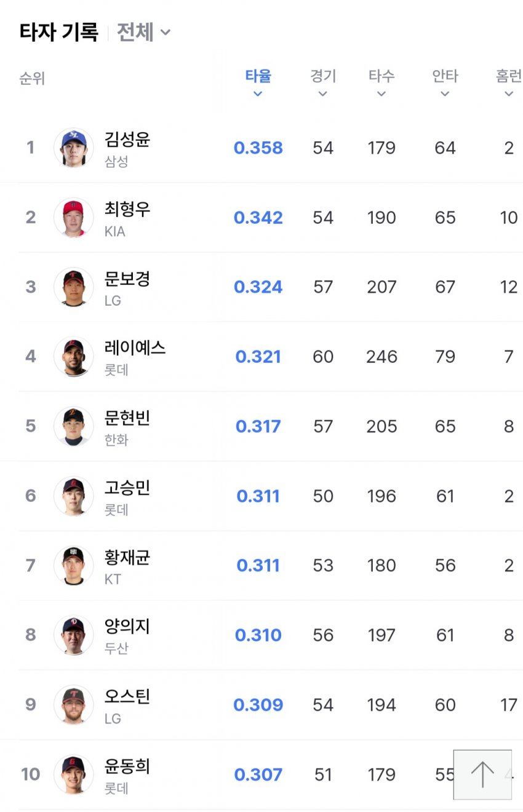The height and width of the screenshot is (812, 523).
Task: Sort by 홈런 column header
Action: click(x=508, y=82)
